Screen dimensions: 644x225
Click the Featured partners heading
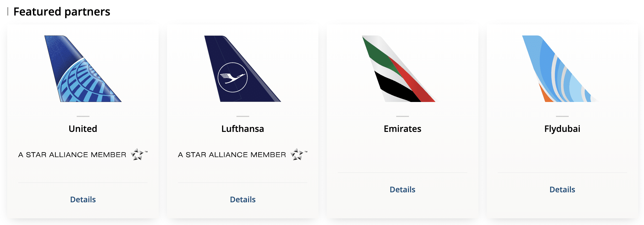pyautogui.click(x=62, y=12)
